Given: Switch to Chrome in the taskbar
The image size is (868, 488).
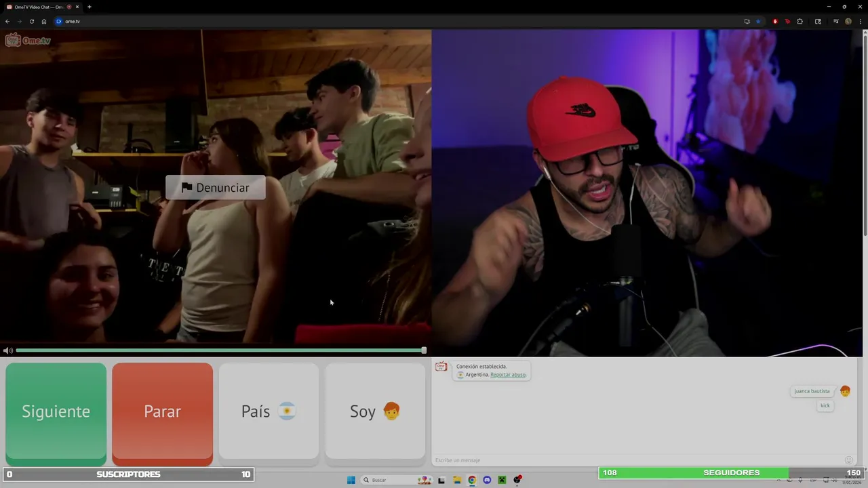Looking at the screenshot, I should pos(472,480).
